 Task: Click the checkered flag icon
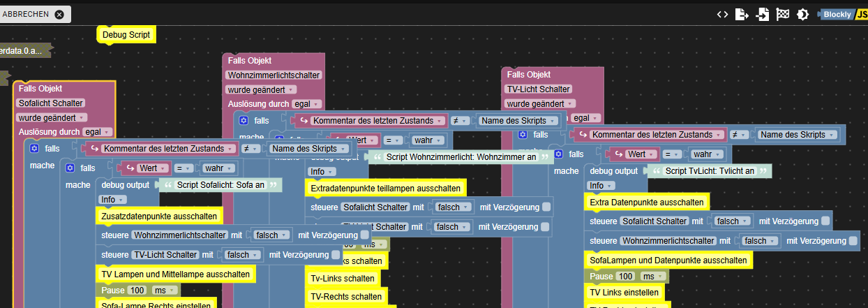click(783, 14)
